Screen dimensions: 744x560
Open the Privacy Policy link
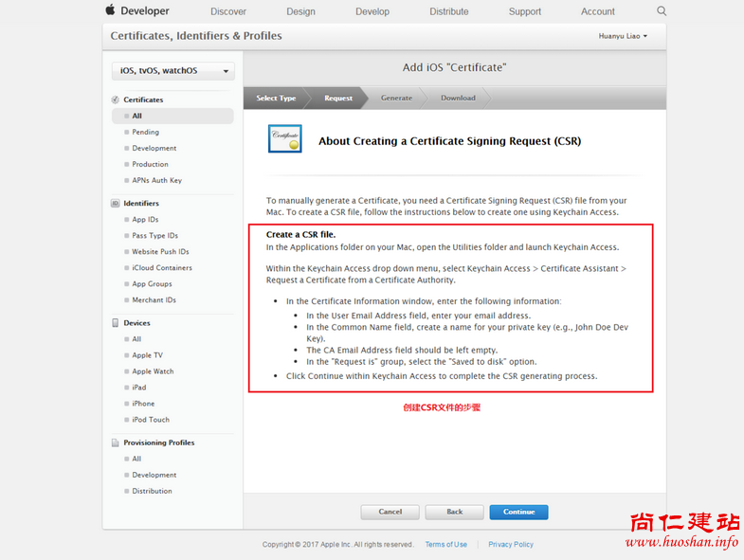511,545
